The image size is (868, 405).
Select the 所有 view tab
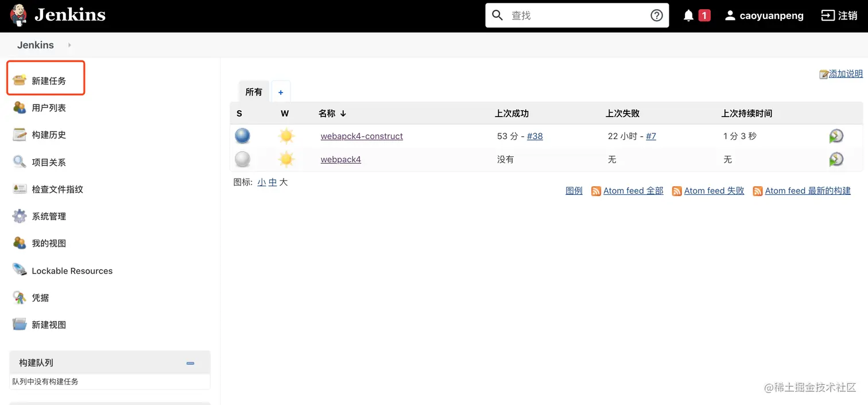point(254,92)
